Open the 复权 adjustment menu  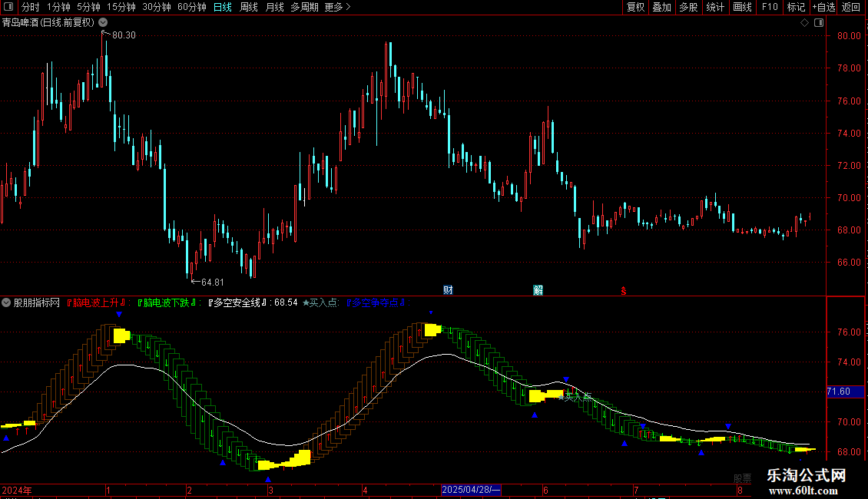[x=635, y=7]
